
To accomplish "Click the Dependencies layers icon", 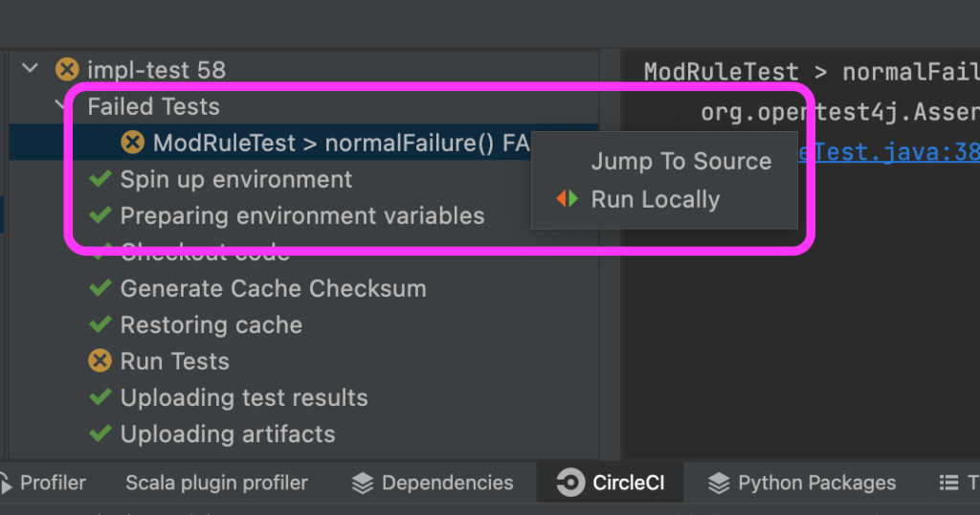I will [x=363, y=483].
